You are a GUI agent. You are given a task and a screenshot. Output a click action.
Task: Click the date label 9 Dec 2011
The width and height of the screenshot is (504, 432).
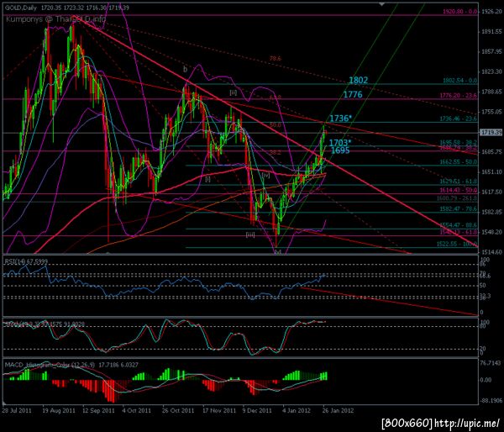257,411
